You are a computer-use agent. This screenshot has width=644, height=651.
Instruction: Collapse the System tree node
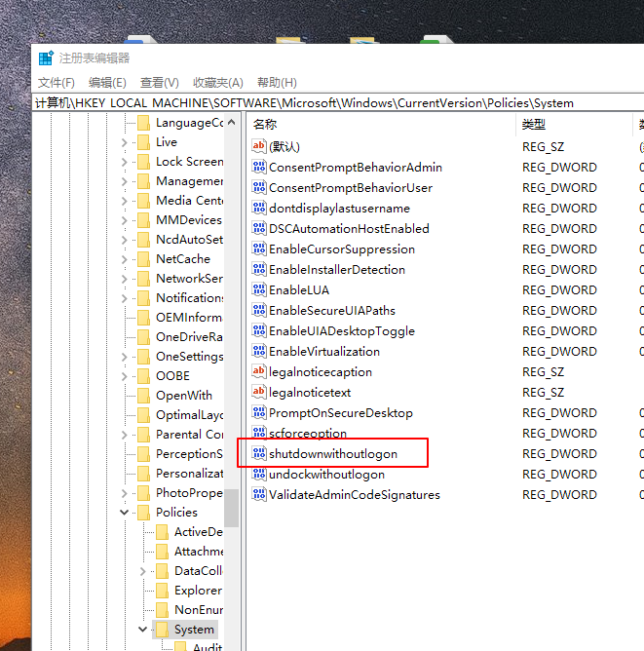(143, 630)
